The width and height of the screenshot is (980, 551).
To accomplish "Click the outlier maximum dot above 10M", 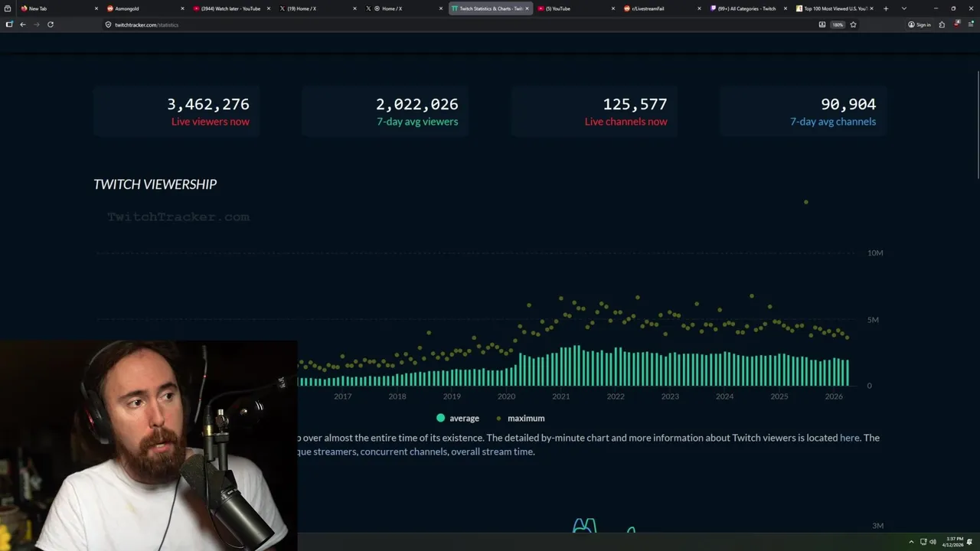I will [806, 202].
